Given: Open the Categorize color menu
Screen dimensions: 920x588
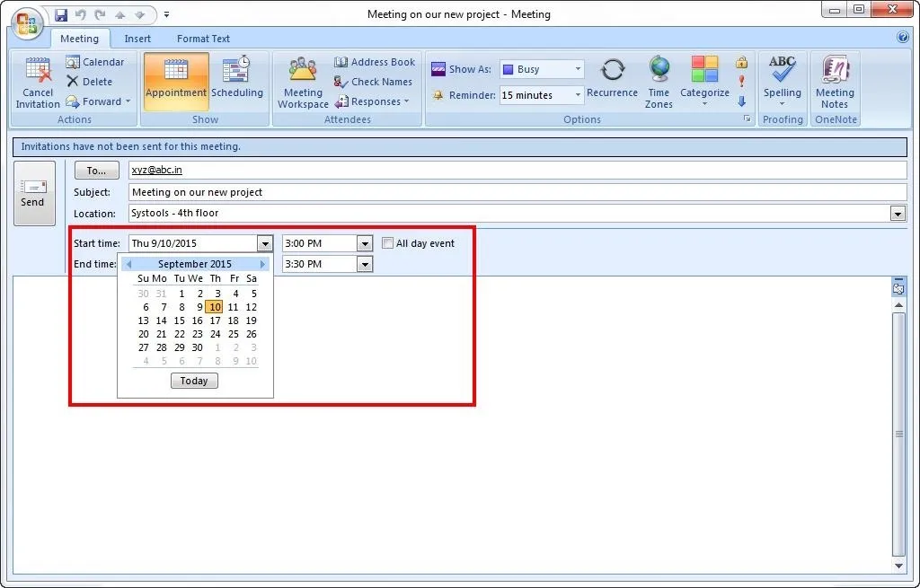Looking at the screenshot, I should [704, 82].
